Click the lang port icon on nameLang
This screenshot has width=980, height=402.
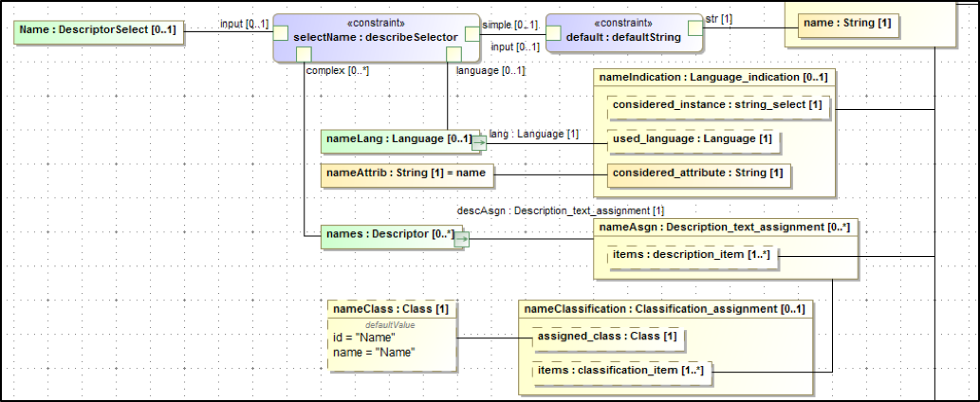click(x=479, y=143)
